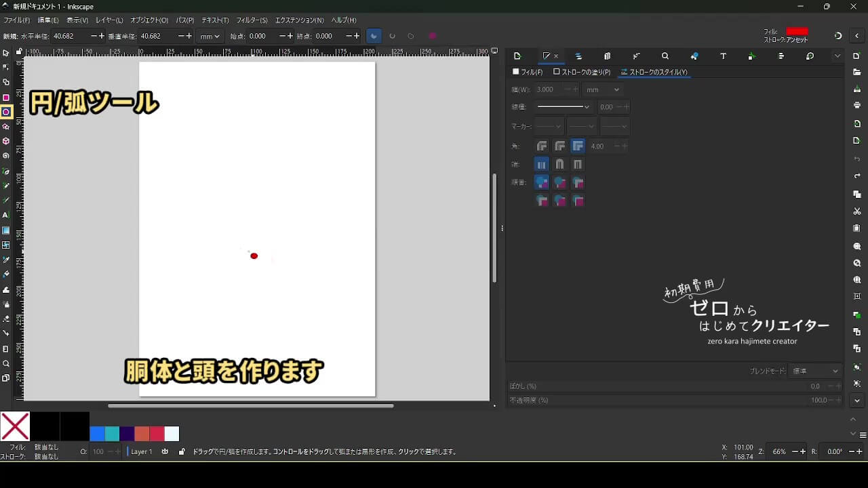Viewport: 868px width, 488px height.
Task: Open the blend mode dropdown
Action: click(815, 371)
